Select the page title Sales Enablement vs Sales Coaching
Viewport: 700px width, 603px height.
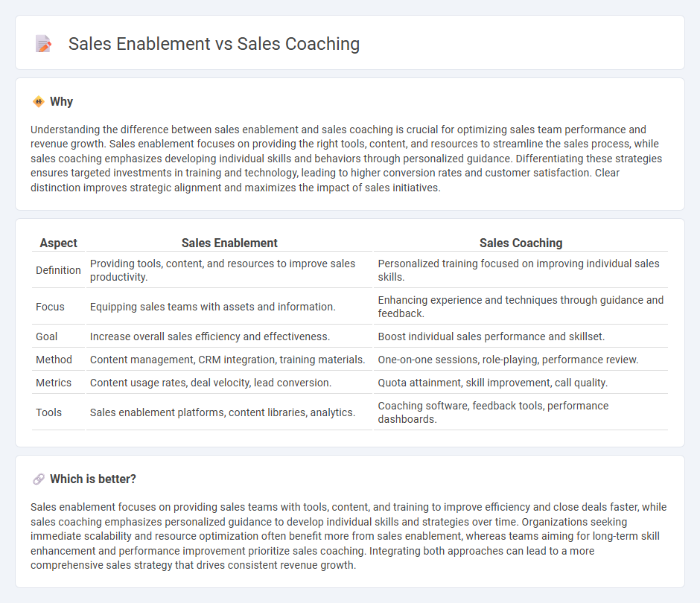(214, 44)
